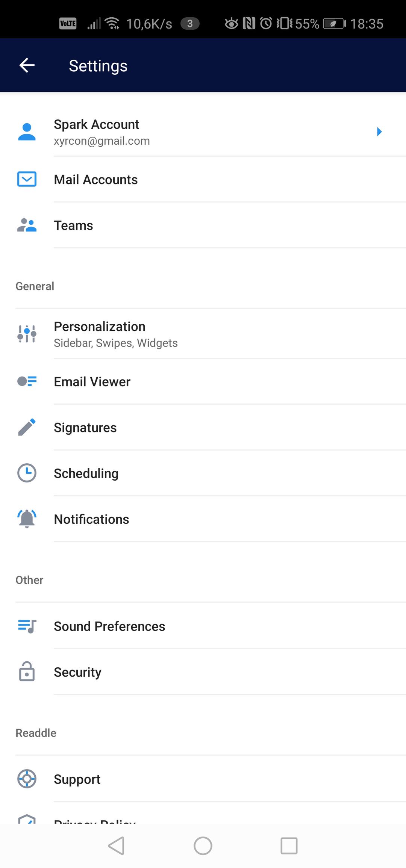
Task: Tap the Teams people icon
Action: tap(27, 225)
